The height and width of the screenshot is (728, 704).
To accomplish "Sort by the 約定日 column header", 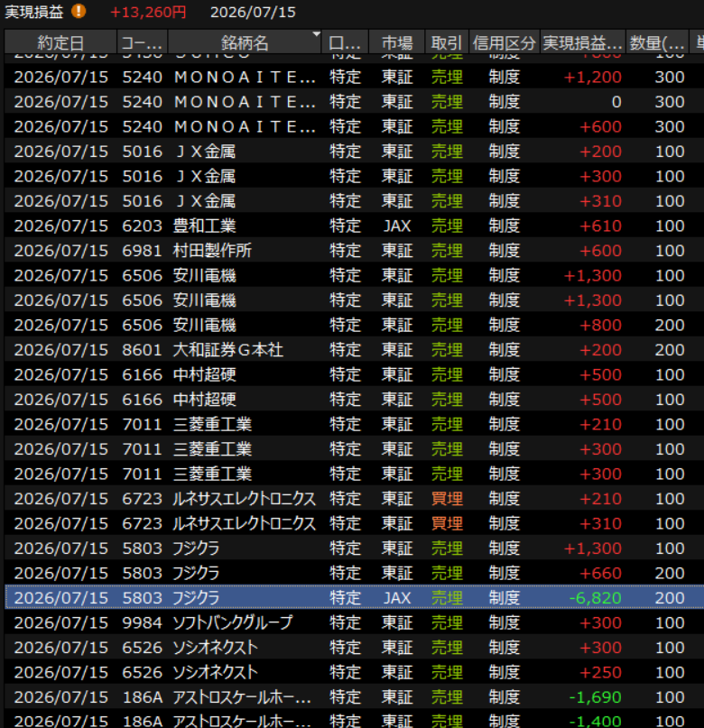I will [x=60, y=43].
